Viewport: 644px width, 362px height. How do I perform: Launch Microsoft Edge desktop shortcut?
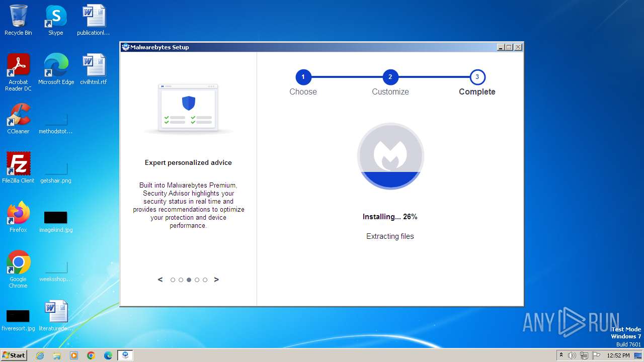56,69
